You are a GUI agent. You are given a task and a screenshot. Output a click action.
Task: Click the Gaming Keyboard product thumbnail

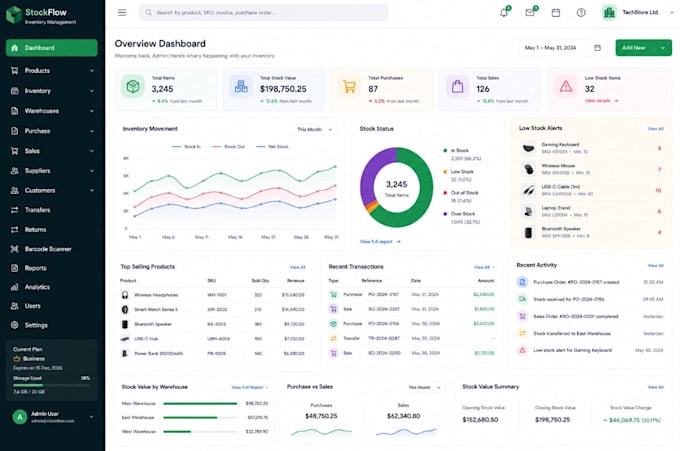528,148
